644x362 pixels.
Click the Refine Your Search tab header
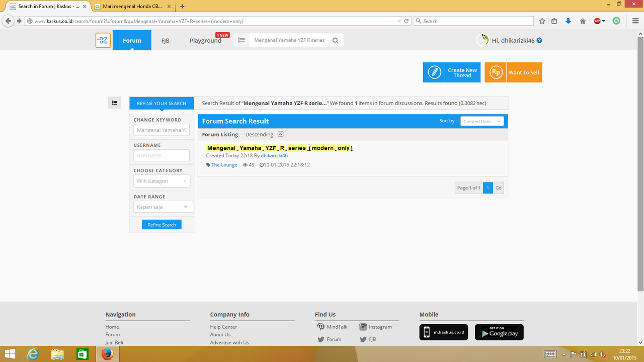(162, 103)
